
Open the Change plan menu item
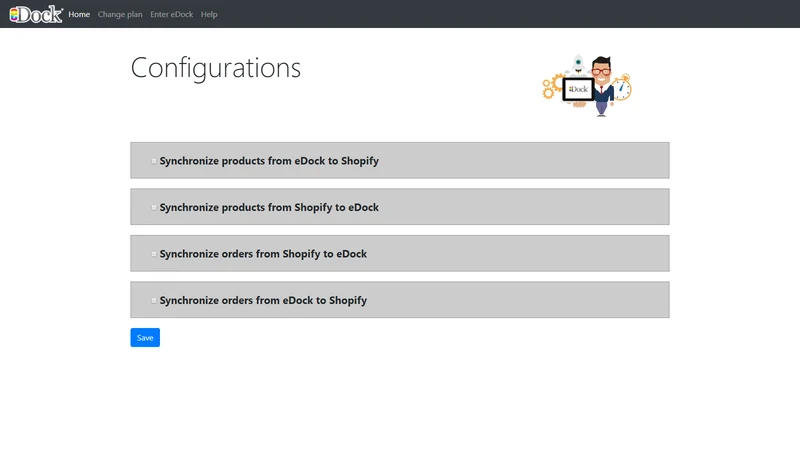(x=120, y=14)
